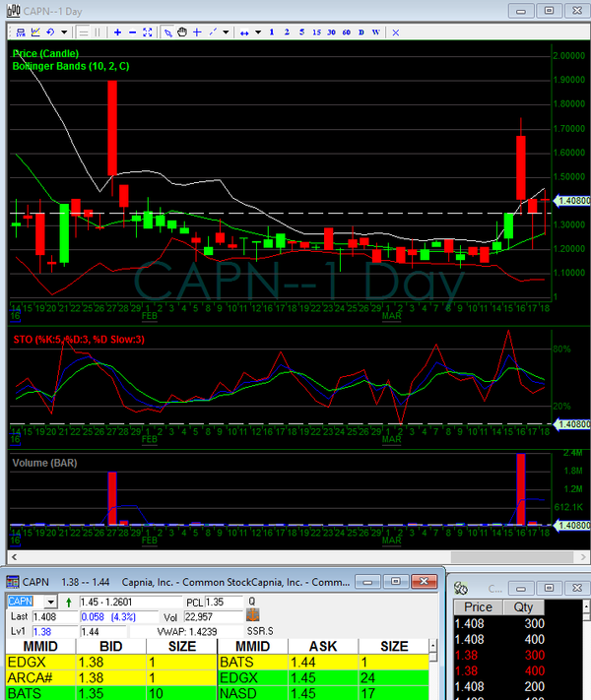
Task: Toggle the crosshair cursor
Action: click(x=197, y=32)
